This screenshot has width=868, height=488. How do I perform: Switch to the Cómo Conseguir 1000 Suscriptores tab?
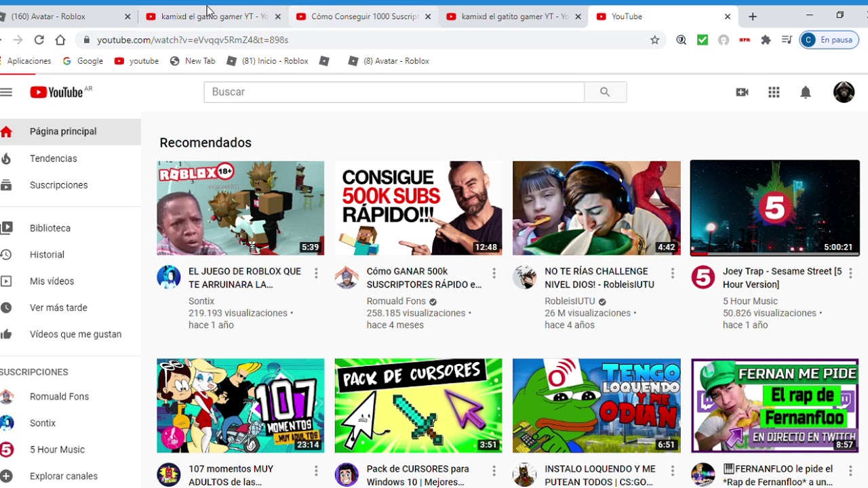pyautogui.click(x=363, y=16)
